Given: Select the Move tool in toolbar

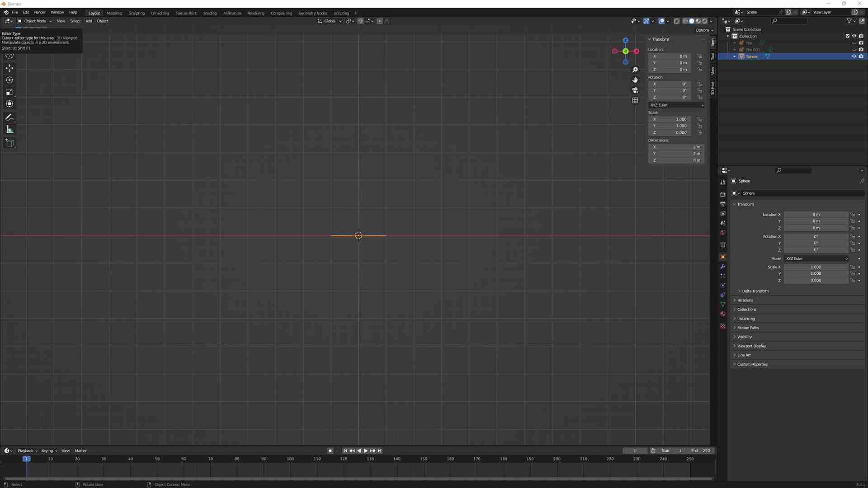Looking at the screenshot, I should click(9, 68).
